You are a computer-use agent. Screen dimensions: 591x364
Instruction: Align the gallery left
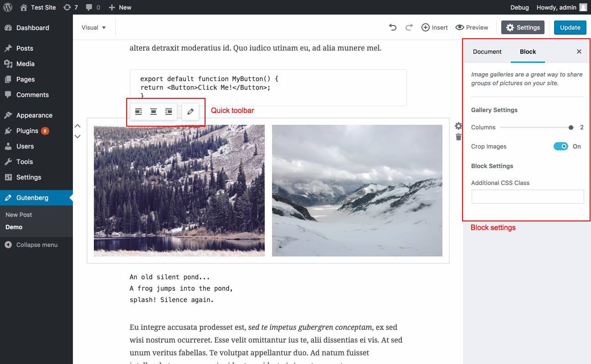[x=139, y=112]
